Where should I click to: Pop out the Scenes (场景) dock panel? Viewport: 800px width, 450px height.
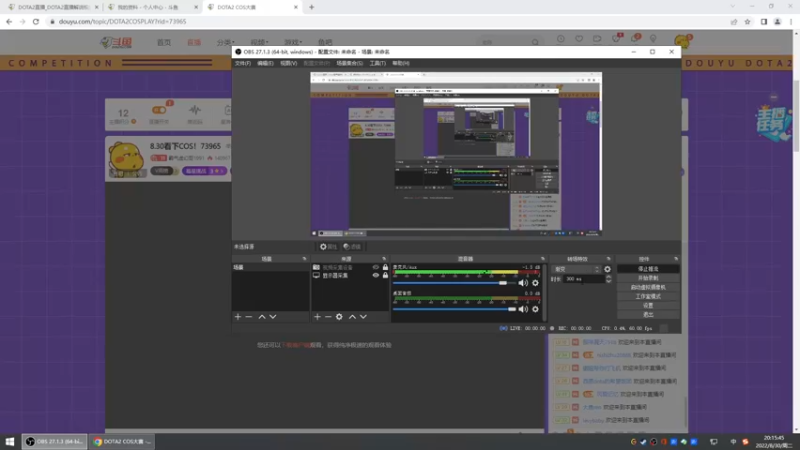(x=305, y=259)
